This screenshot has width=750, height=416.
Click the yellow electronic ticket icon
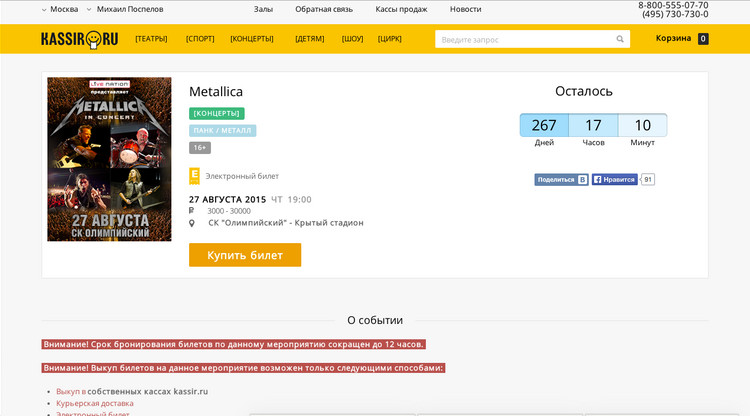[x=194, y=176]
